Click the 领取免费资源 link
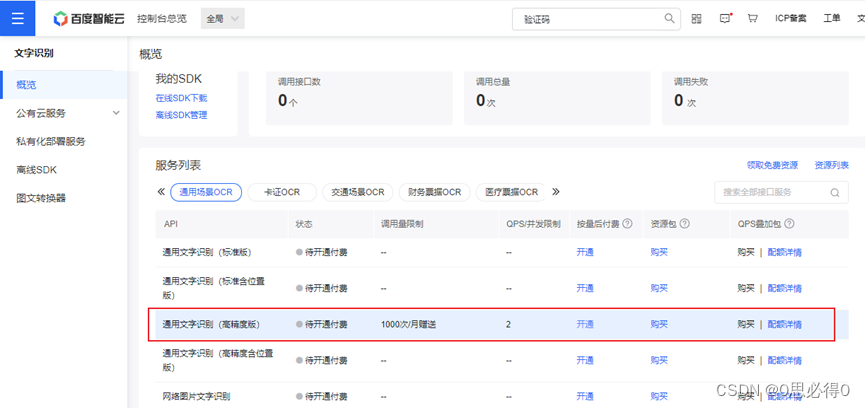This screenshot has width=865, height=408. [772, 165]
